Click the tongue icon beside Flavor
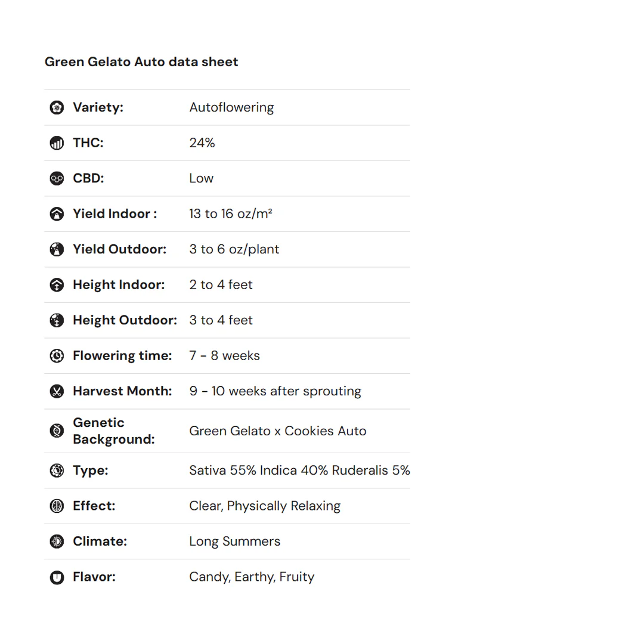This screenshot has height=644, width=644. (57, 577)
